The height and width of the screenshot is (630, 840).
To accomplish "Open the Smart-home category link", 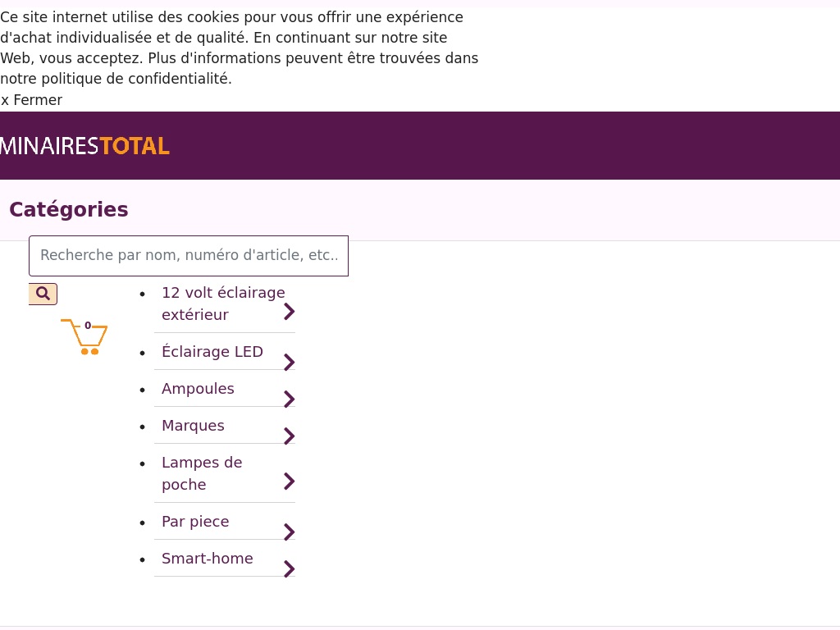I will click(208, 559).
